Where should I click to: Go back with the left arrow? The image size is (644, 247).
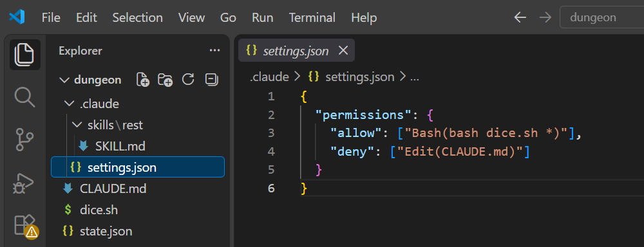[520, 17]
